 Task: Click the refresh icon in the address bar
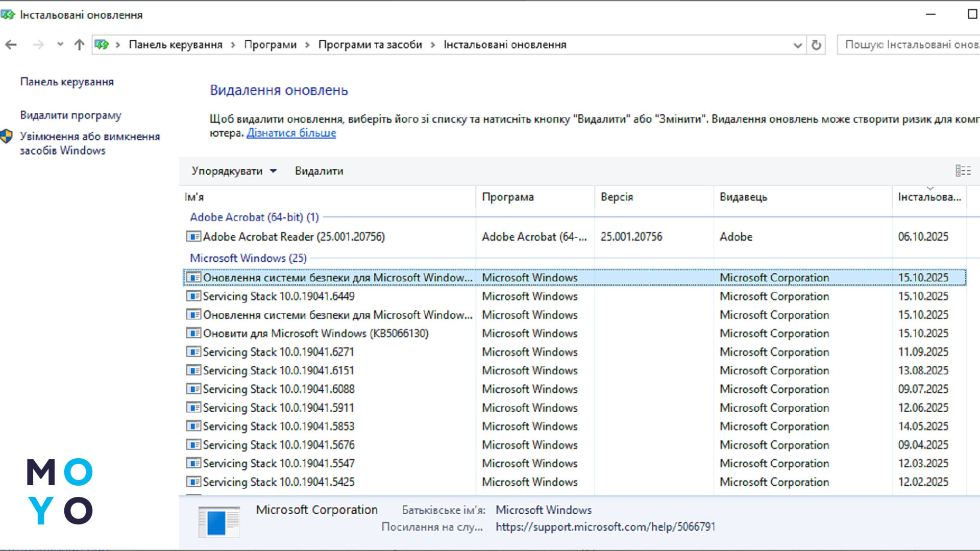pos(815,44)
